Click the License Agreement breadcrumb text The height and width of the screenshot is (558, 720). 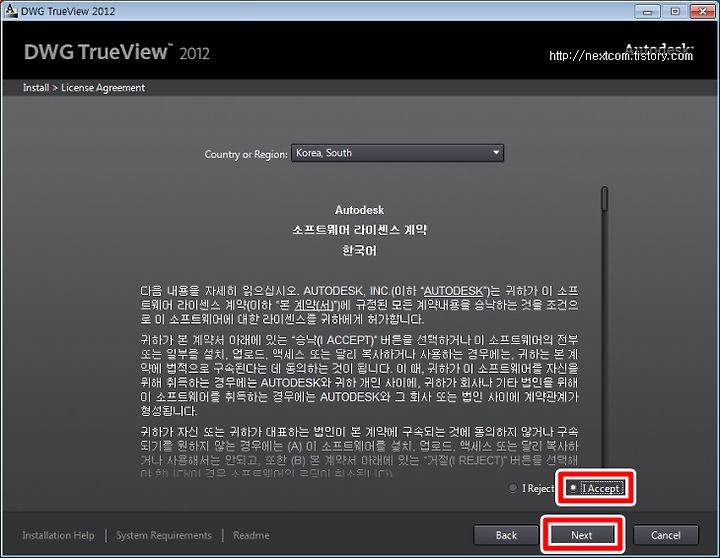point(103,88)
